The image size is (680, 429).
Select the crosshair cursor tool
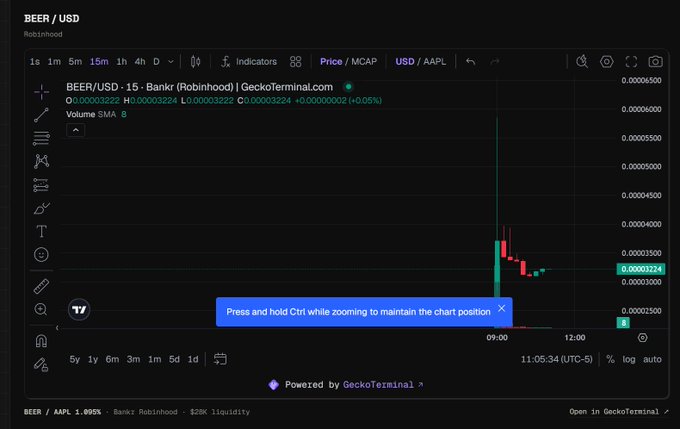(x=42, y=92)
